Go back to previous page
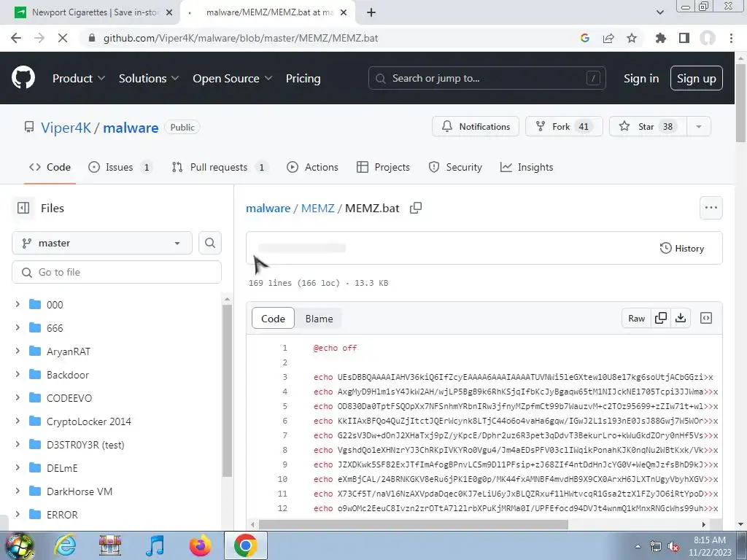Screen dimensions: 747x560 [16, 38]
